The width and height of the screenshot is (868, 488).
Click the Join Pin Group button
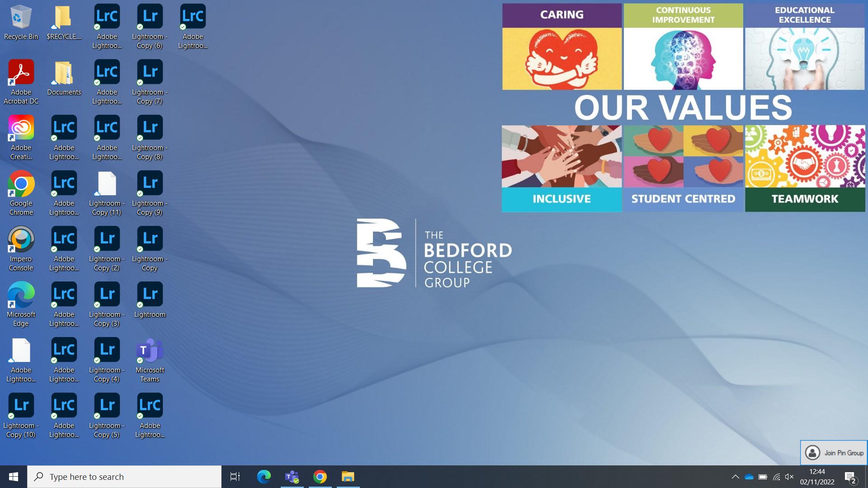(x=834, y=453)
